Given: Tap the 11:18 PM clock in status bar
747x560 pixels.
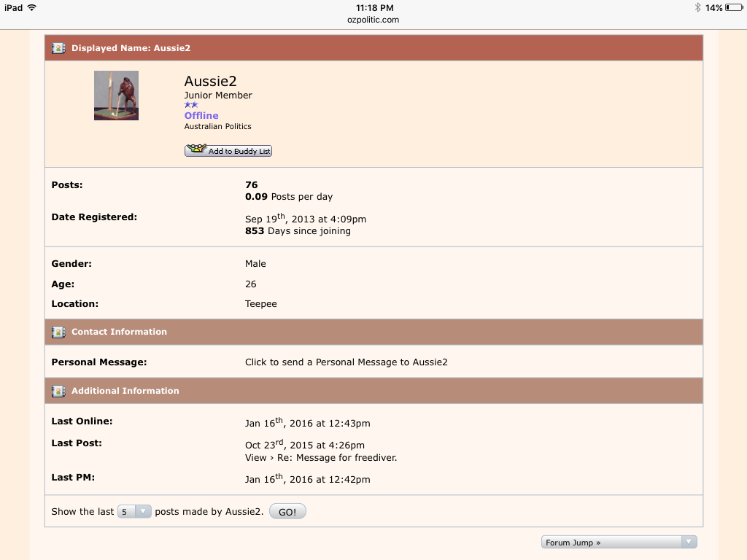Looking at the screenshot, I should [373, 7].
